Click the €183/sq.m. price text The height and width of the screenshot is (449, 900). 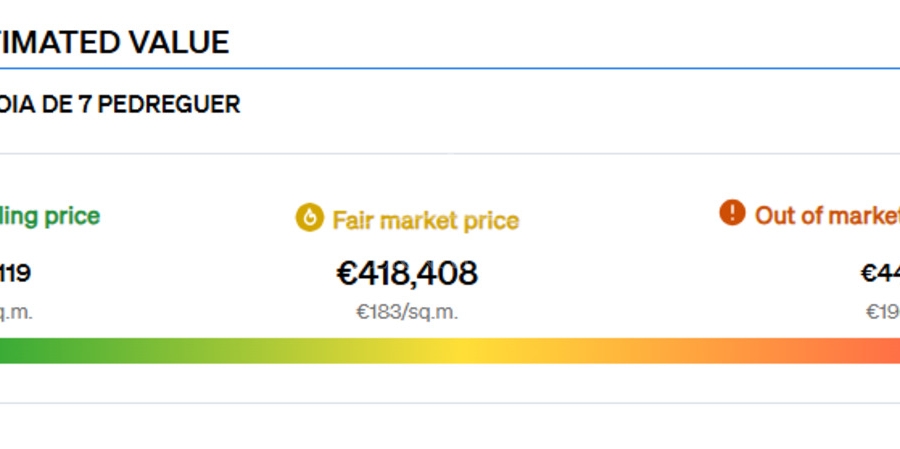(x=407, y=312)
